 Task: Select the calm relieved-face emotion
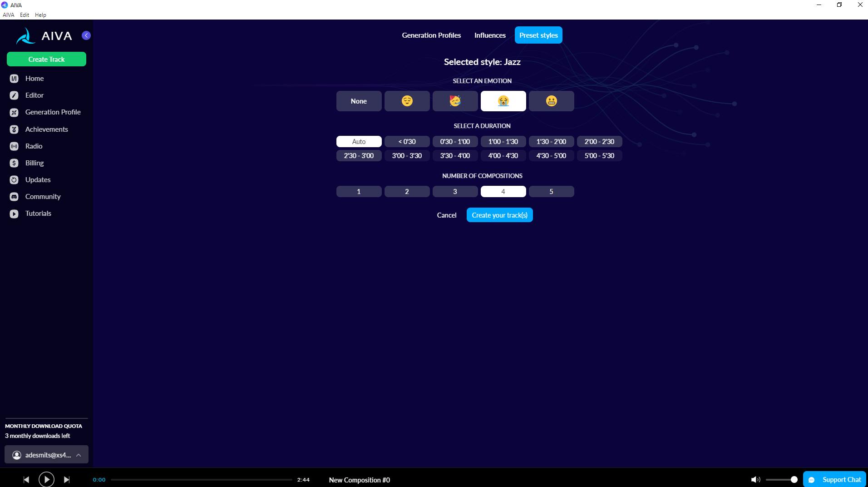[x=407, y=101]
